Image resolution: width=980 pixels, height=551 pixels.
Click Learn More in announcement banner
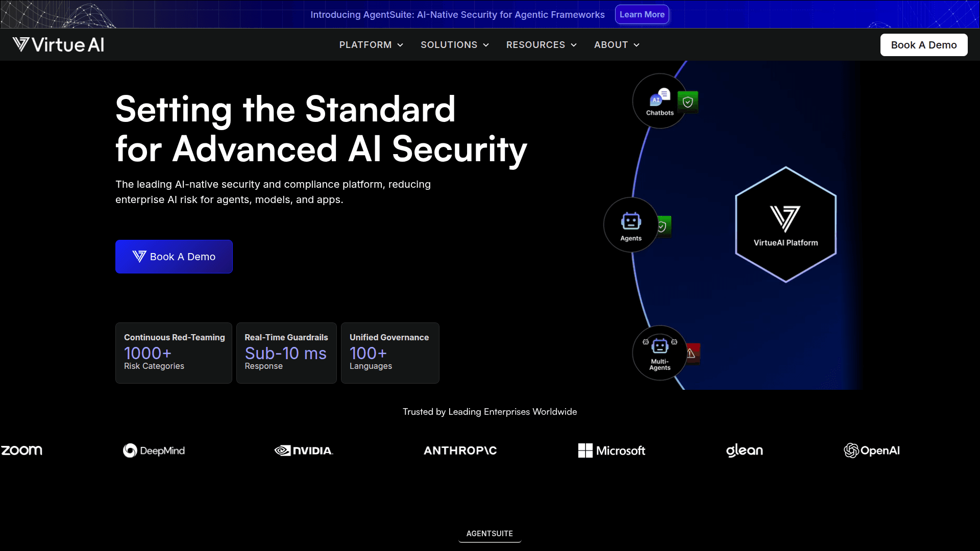642,15
